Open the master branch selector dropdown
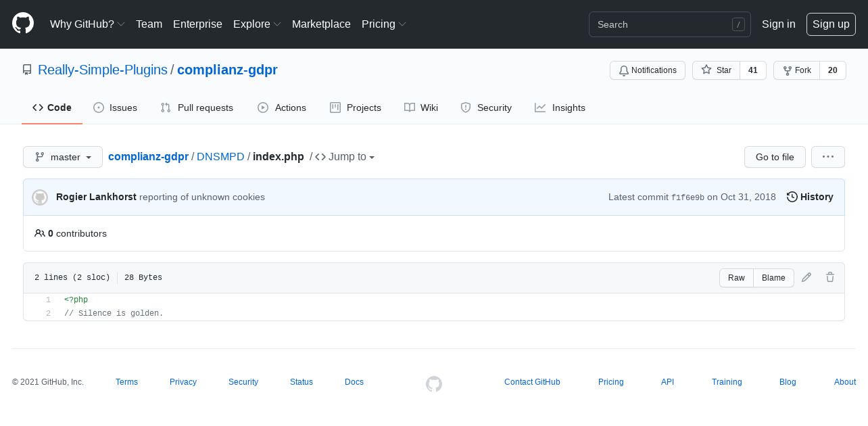This screenshot has width=868, height=426. [x=63, y=157]
